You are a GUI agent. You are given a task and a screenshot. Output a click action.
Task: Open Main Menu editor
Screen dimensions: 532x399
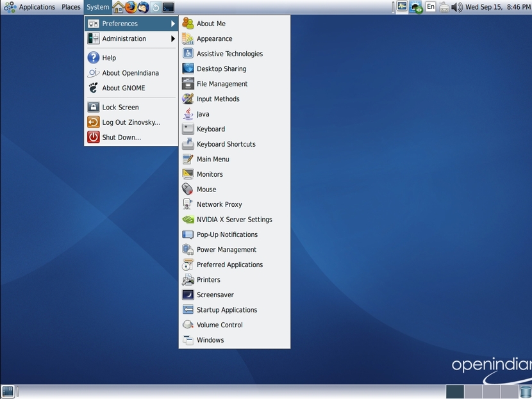coord(235,159)
